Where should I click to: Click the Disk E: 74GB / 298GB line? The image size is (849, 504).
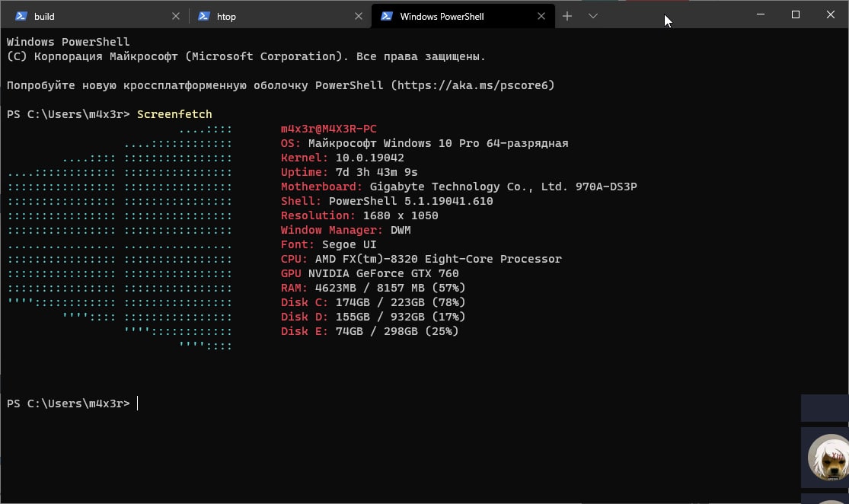coord(370,331)
